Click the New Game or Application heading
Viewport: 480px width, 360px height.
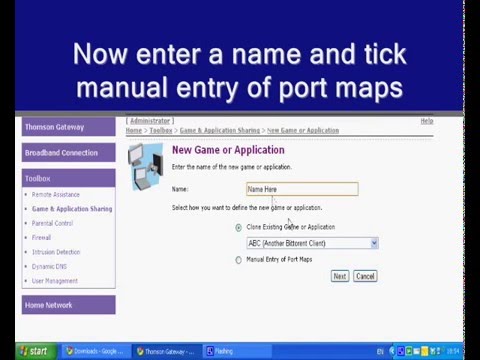(228, 150)
